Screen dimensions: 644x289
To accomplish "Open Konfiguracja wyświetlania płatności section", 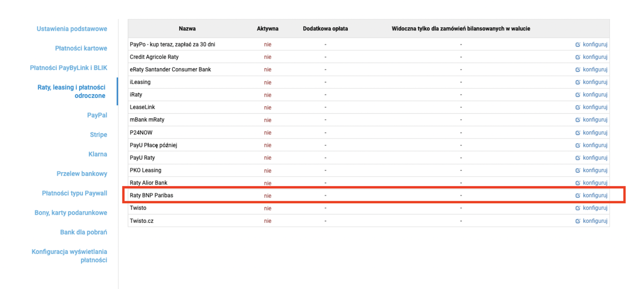I will tap(69, 256).
